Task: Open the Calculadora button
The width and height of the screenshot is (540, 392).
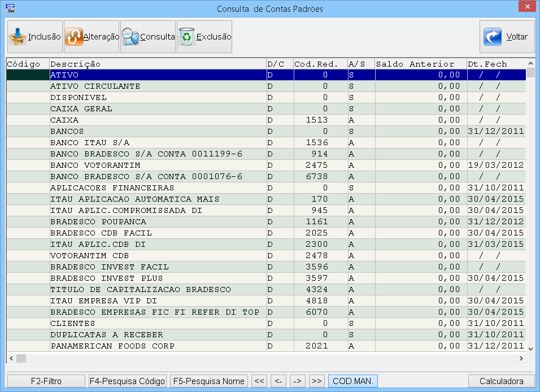Action: pos(501,381)
